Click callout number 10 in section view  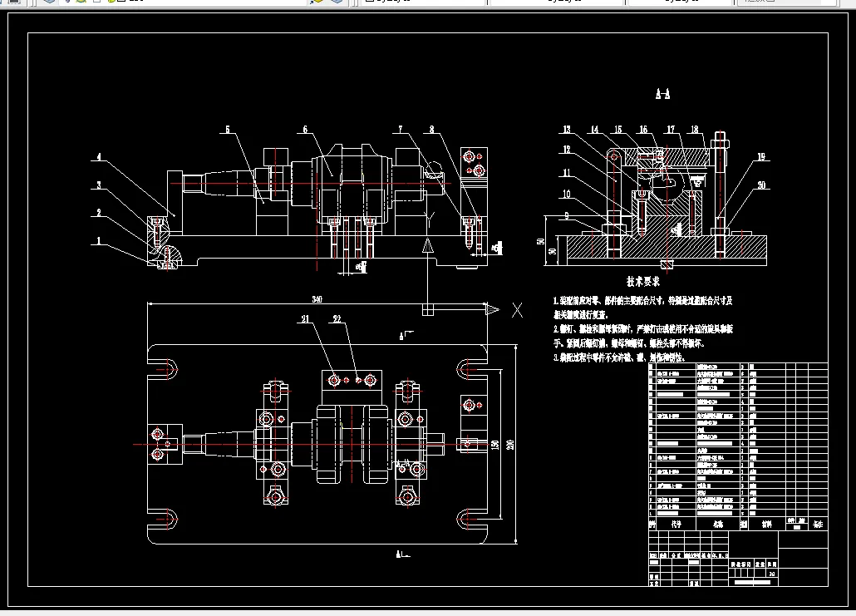coord(567,194)
